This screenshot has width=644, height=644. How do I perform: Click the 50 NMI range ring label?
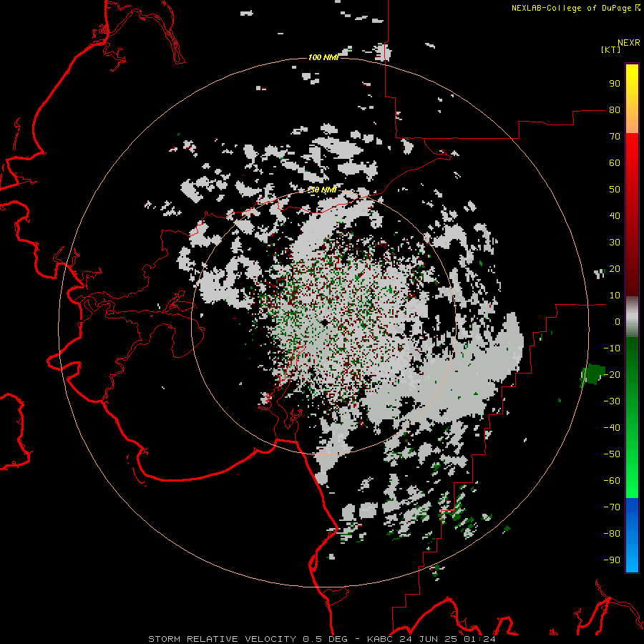[323, 190]
